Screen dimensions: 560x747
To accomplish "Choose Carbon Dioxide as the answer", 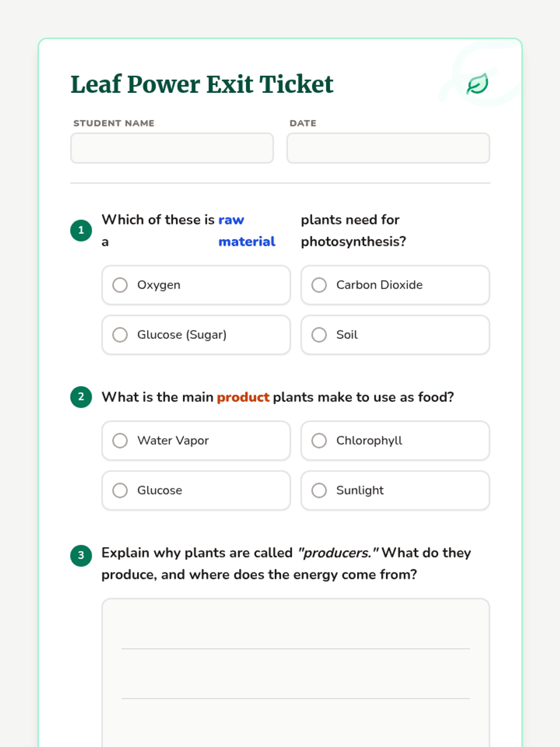I will pyautogui.click(x=319, y=285).
